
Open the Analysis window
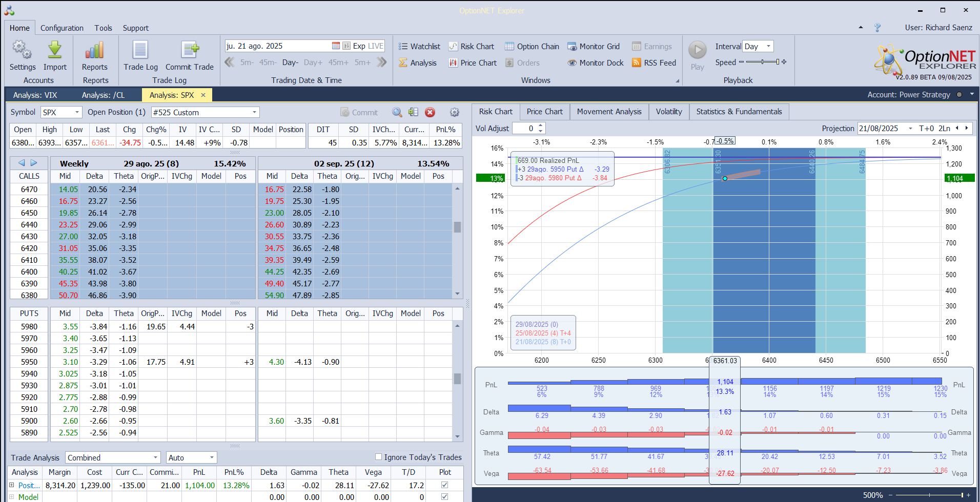click(x=418, y=63)
